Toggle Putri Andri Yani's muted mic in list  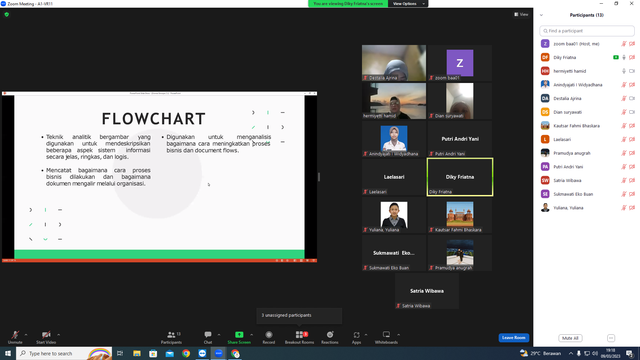click(624, 167)
